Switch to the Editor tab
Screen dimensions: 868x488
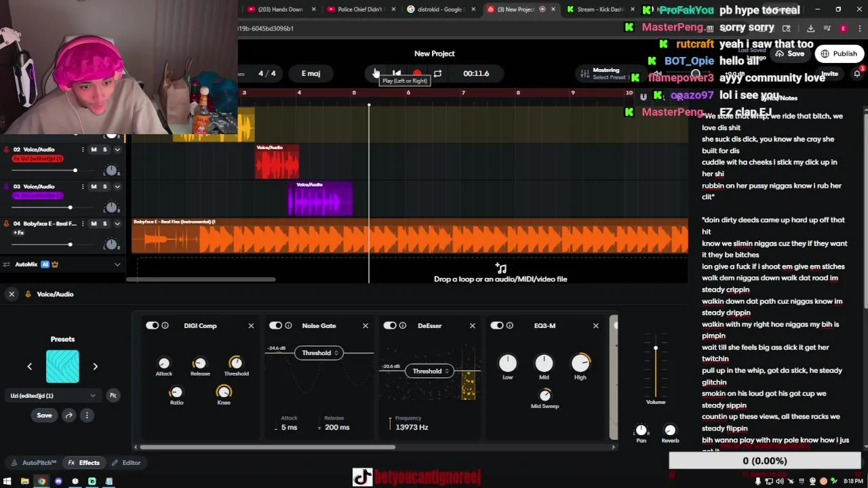(126, 463)
